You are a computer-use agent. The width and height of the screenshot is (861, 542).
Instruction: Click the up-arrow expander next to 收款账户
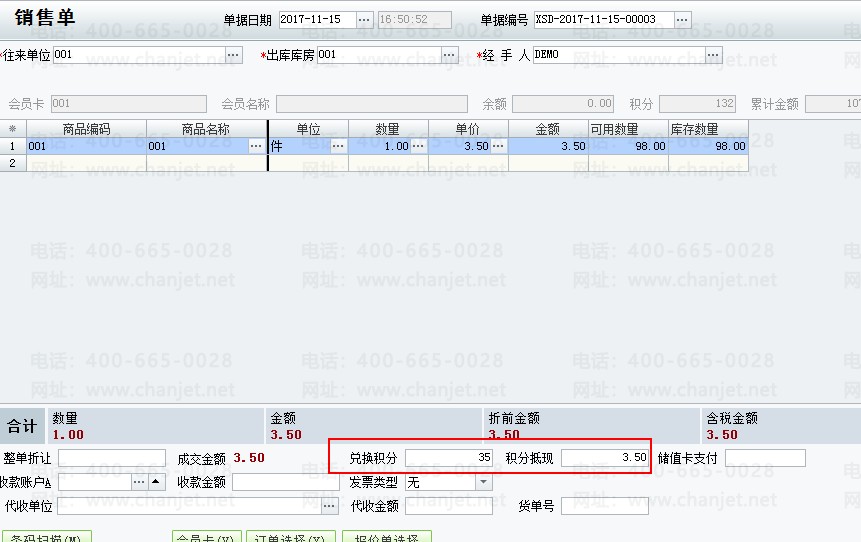[x=156, y=482]
